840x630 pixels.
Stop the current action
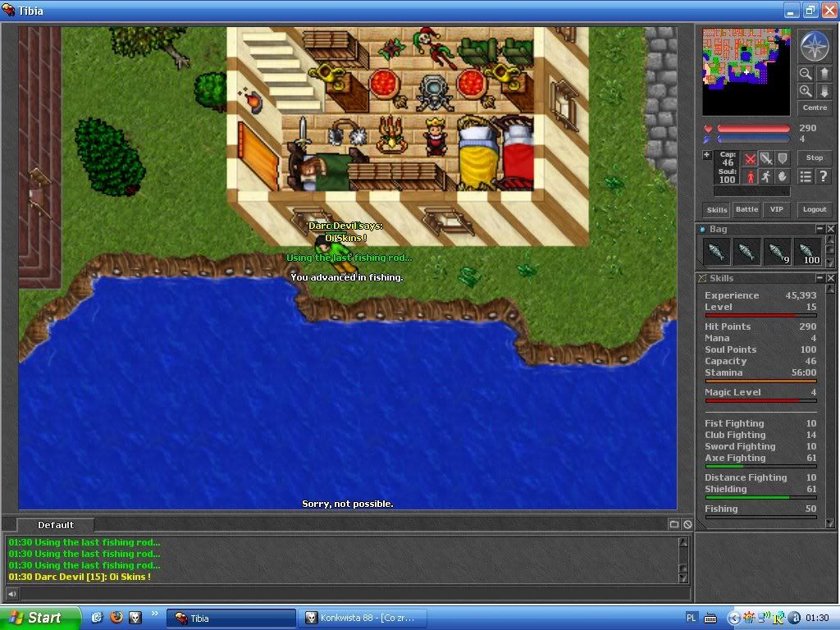[815, 158]
